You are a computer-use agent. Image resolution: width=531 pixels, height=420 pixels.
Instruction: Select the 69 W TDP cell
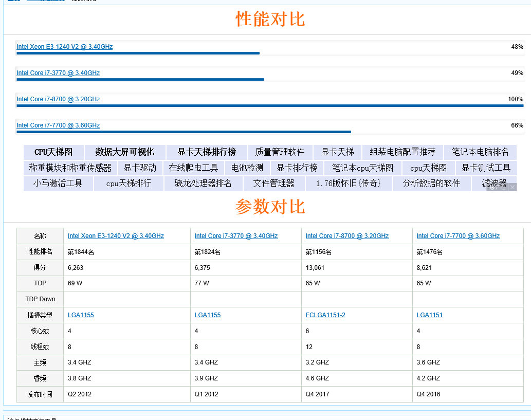[127, 283]
